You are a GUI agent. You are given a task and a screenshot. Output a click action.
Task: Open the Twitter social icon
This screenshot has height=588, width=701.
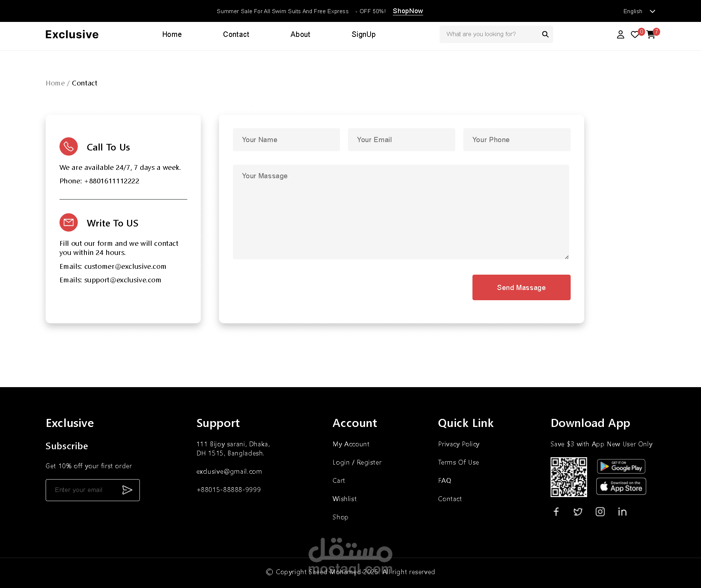tap(578, 512)
